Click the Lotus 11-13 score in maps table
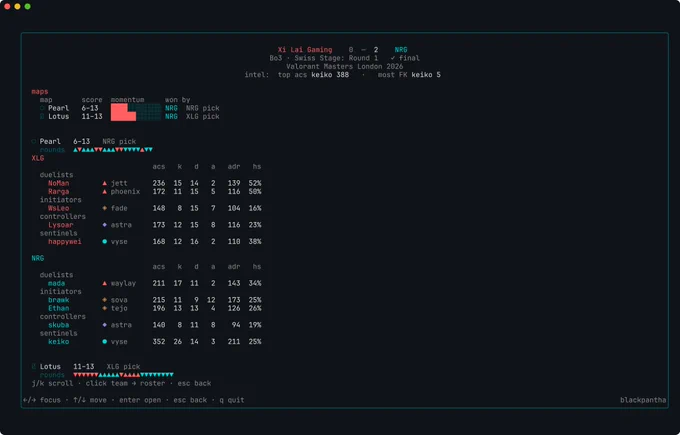Image resolution: width=680 pixels, height=435 pixels. tap(92, 116)
